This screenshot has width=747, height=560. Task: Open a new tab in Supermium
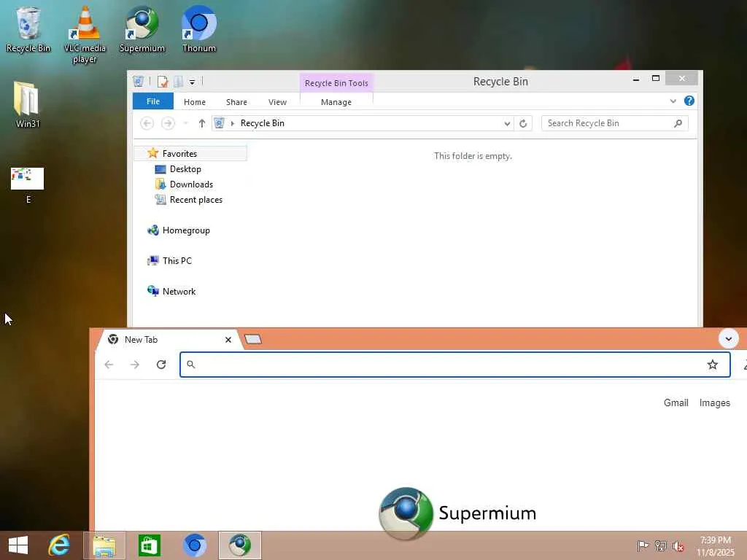[253, 339]
